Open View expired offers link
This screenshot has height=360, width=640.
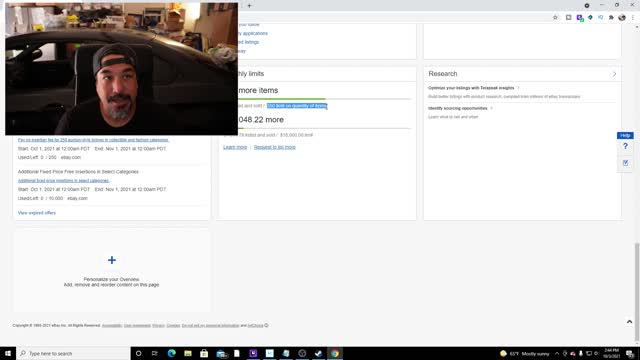click(37, 213)
